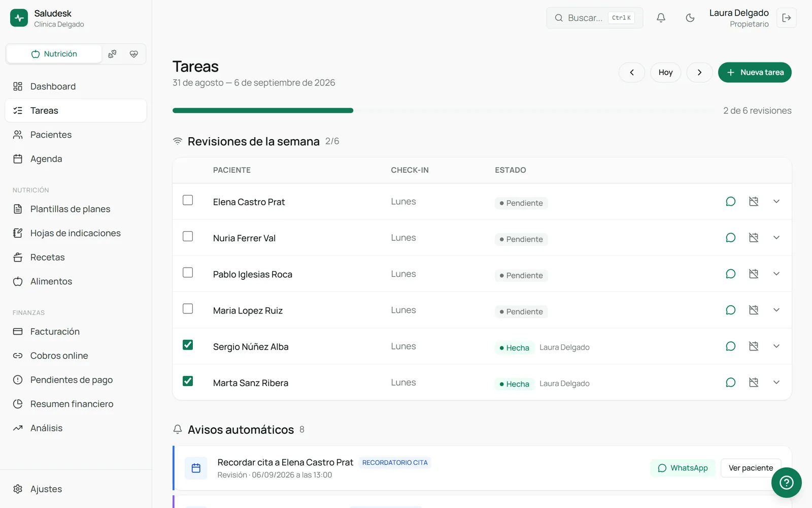Click the Buscar search field
The width and height of the screenshot is (812, 508).
[594, 18]
